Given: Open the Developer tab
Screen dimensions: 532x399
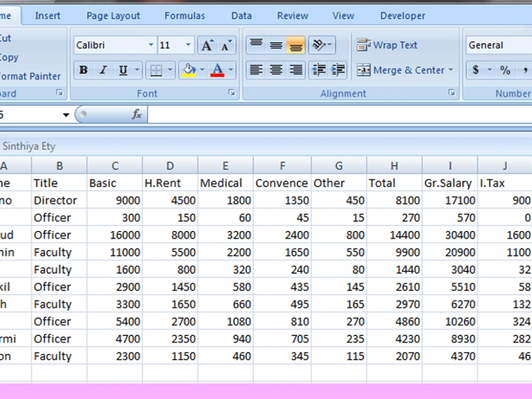Looking at the screenshot, I should tap(402, 15).
